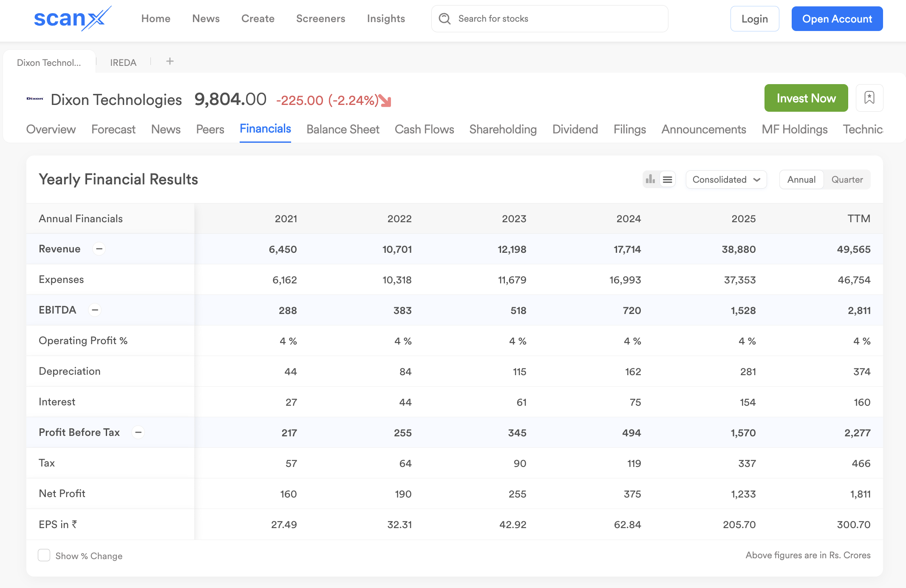This screenshot has width=906, height=588.
Task: Click the Open Account button
Action: point(837,19)
